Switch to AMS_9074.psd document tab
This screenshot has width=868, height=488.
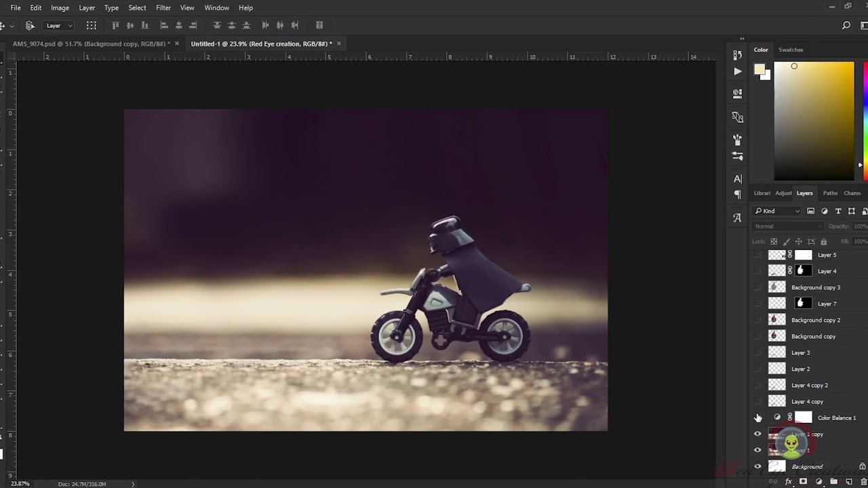click(91, 43)
